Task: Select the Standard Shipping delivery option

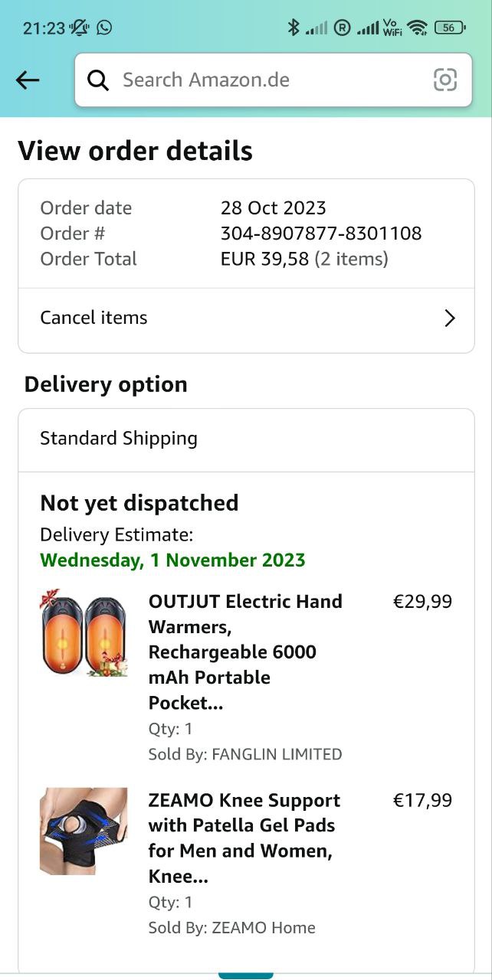Action: click(x=119, y=439)
